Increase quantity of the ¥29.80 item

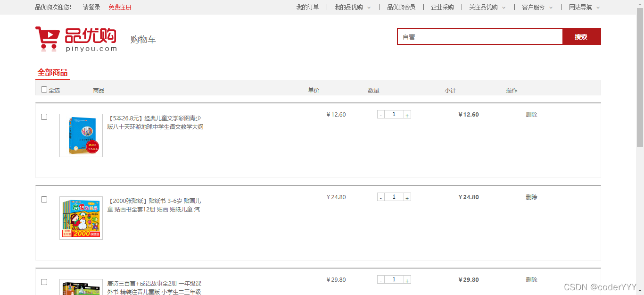pyautogui.click(x=407, y=280)
